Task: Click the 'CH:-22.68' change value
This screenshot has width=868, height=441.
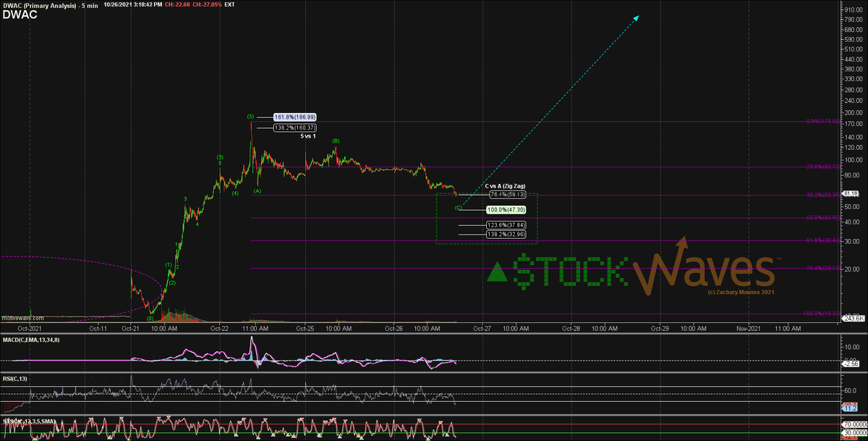Action: click(x=178, y=4)
